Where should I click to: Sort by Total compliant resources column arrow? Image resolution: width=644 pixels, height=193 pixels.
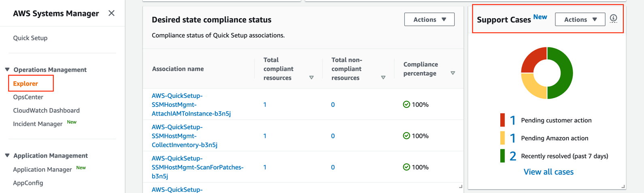pyautogui.click(x=311, y=77)
